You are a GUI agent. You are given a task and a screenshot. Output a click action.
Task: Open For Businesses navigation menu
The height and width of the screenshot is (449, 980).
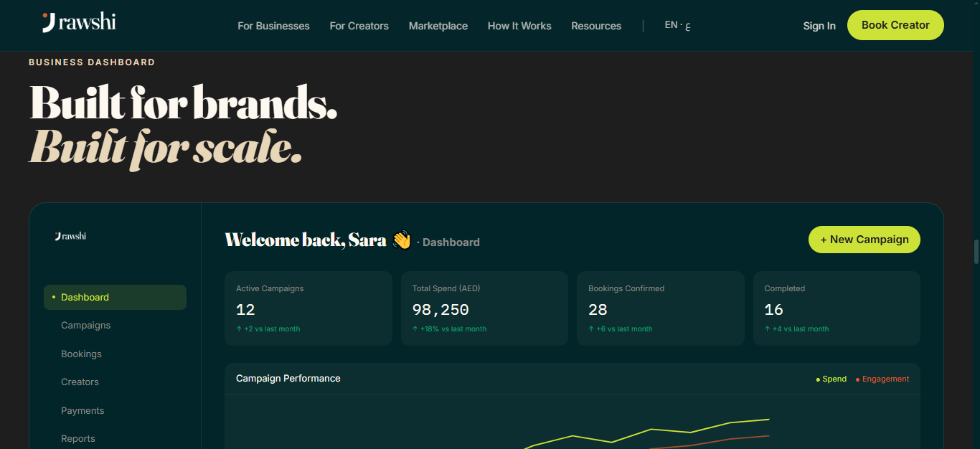(273, 26)
